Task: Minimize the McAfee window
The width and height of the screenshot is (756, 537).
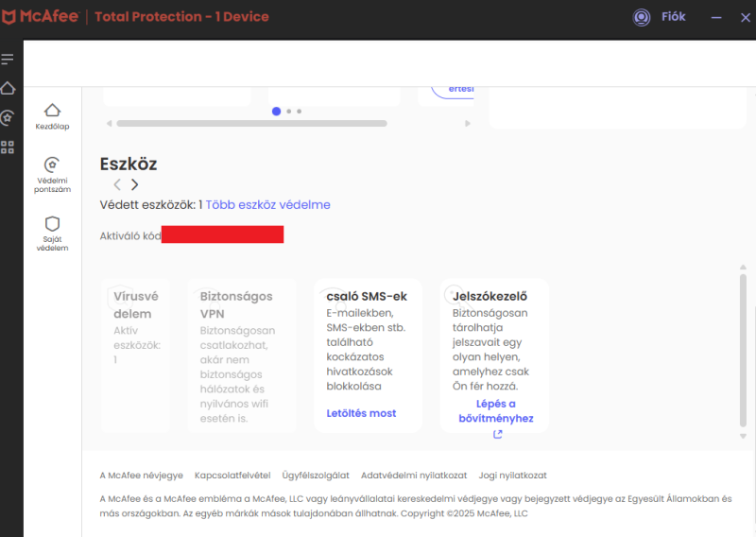Action: (716, 17)
